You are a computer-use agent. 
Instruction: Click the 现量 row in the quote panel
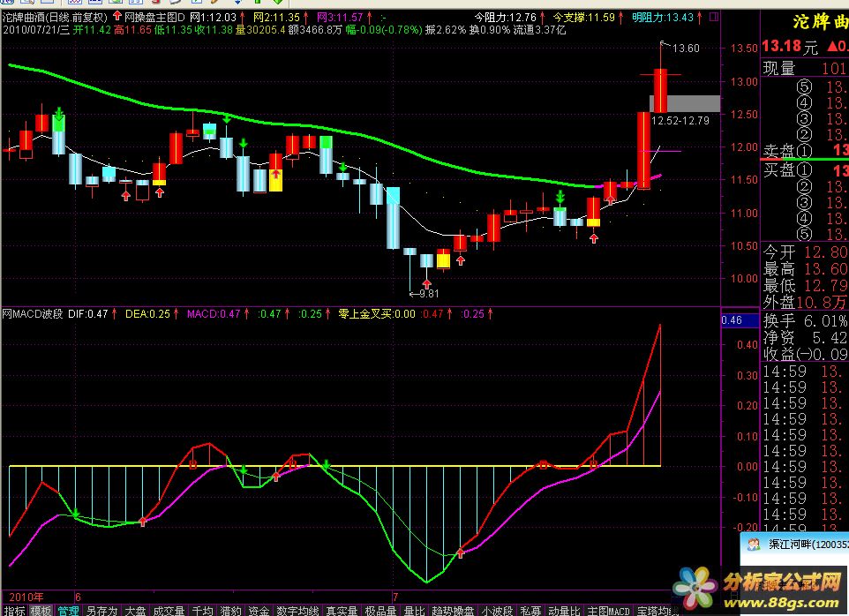click(805, 68)
